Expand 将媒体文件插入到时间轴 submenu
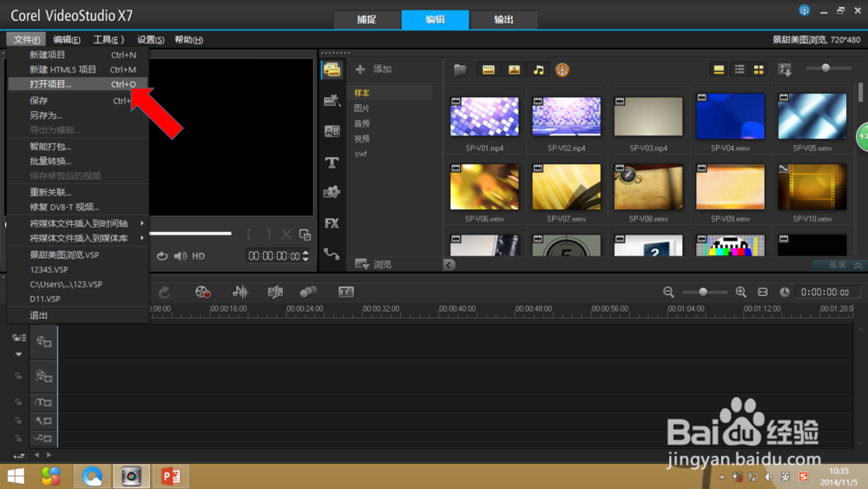Image resolution: width=868 pixels, height=489 pixels. (78, 223)
